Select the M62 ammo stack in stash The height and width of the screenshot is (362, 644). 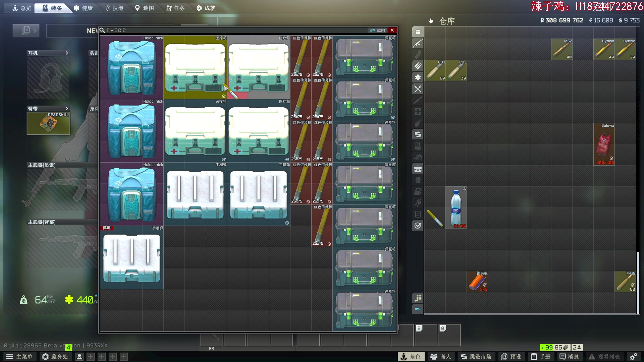(562, 49)
